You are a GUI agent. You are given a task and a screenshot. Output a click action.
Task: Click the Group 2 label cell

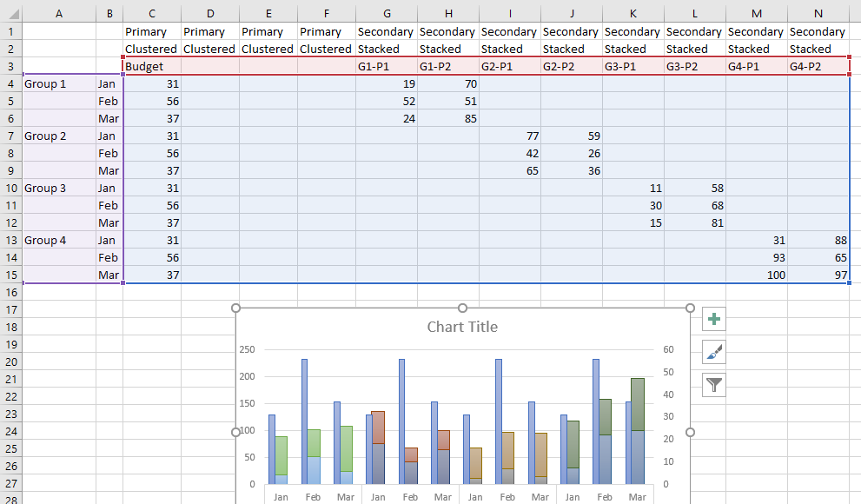click(x=58, y=136)
